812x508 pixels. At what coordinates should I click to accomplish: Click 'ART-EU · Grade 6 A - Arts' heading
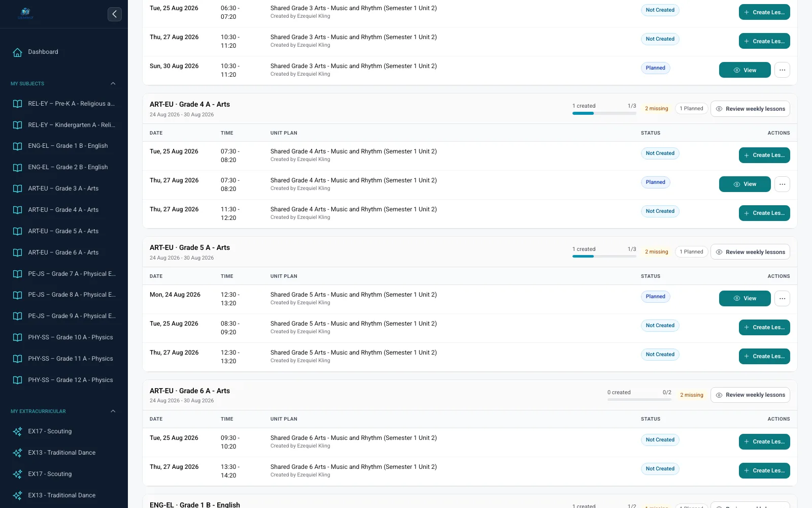tap(190, 391)
